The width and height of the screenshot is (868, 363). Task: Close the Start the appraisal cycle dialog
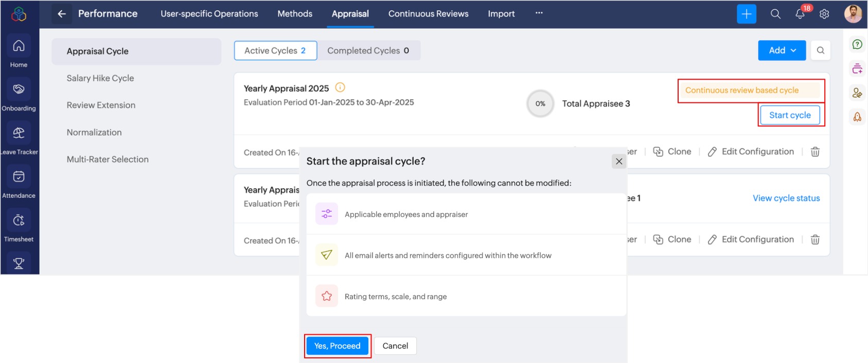coord(619,161)
